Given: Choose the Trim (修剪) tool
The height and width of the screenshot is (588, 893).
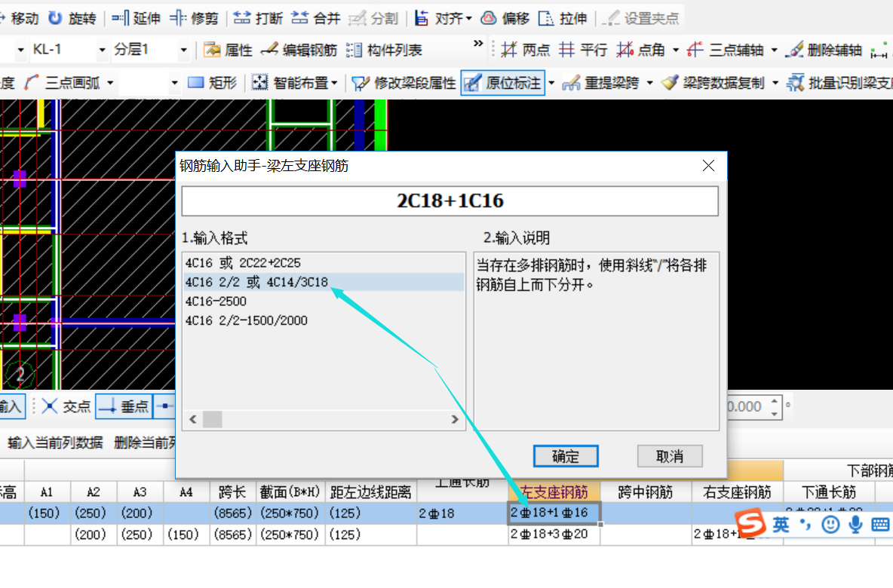Looking at the screenshot, I should tap(194, 18).
